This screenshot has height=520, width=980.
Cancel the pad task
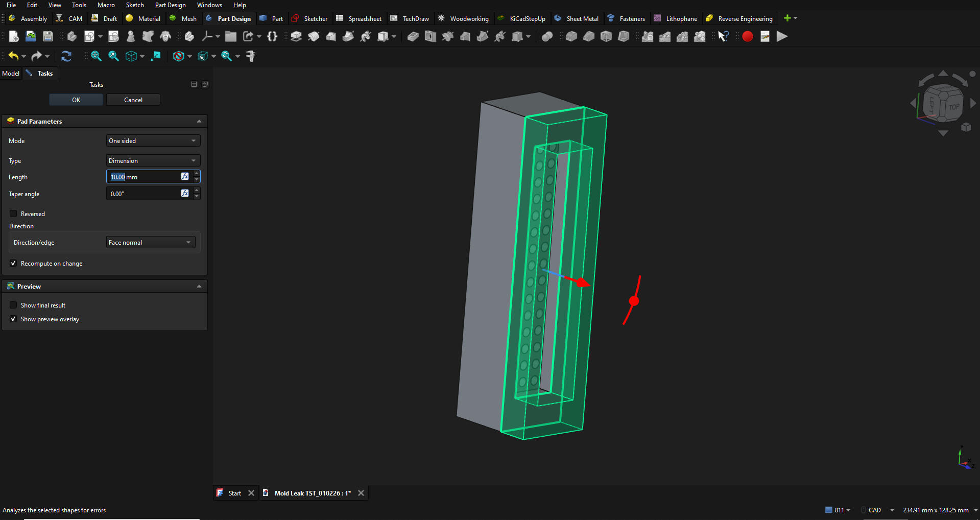click(x=133, y=100)
